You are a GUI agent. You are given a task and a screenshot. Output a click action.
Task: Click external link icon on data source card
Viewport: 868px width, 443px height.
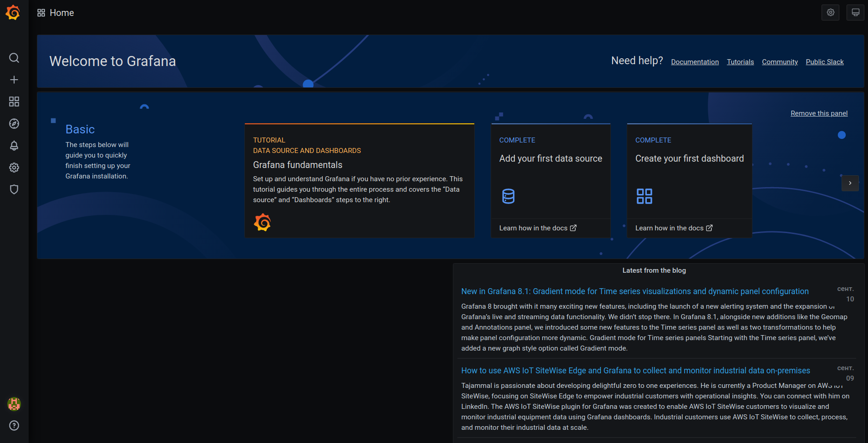pos(574,228)
